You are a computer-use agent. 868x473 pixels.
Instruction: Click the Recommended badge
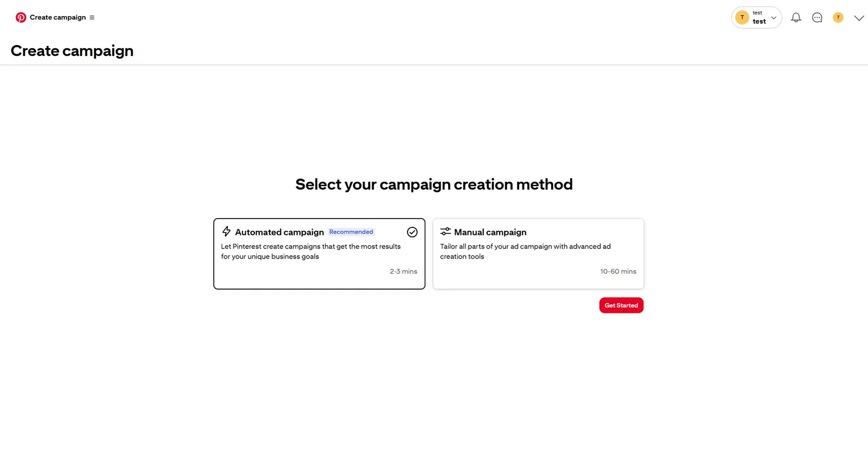pos(351,232)
